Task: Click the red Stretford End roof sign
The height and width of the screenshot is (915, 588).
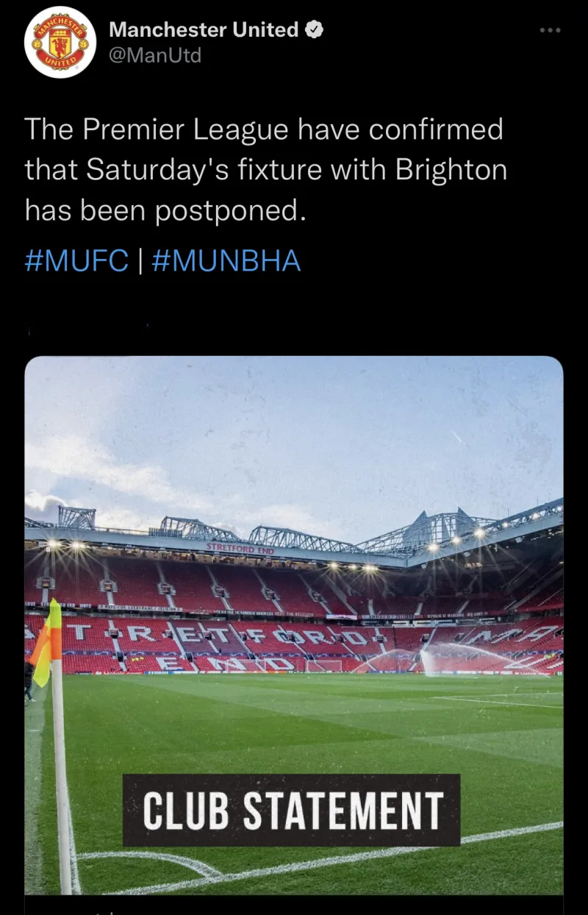Action: coord(240,549)
